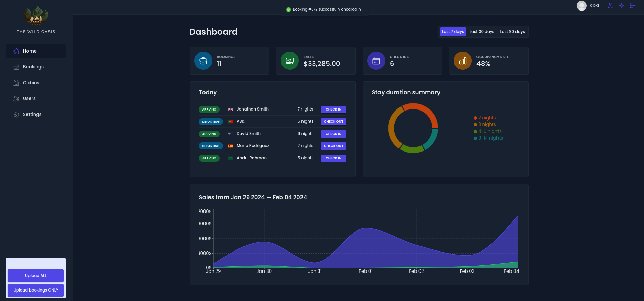Click the sales value $33,285.00
644x301 pixels.
pos(321,64)
